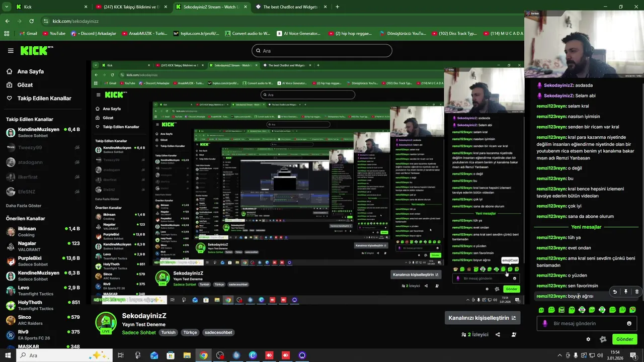Open Task View on the taskbar
The width and height of the screenshot is (644, 362).
tap(121, 355)
